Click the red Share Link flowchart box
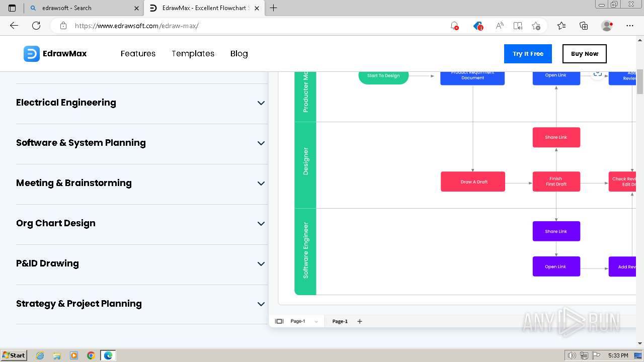 point(556,137)
